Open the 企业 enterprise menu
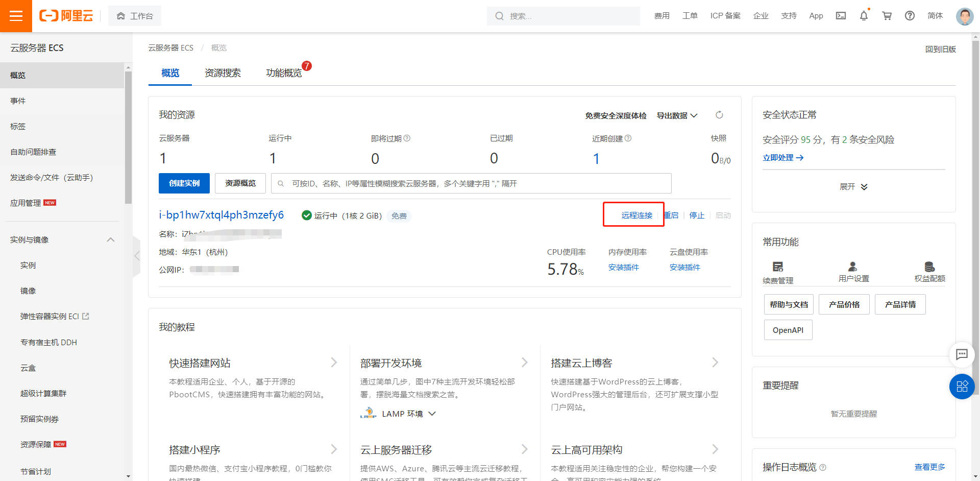The width and height of the screenshot is (980, 481). (x=761, y=16)
